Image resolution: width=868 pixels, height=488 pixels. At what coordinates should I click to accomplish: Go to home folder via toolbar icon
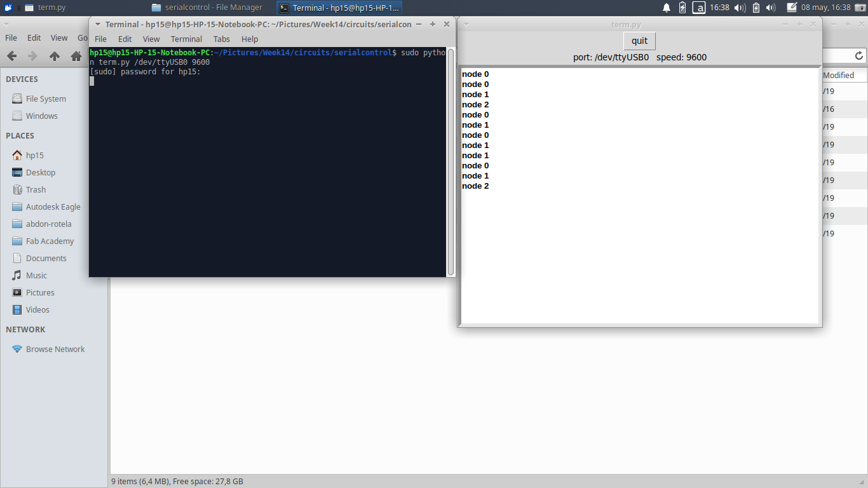pos(76,56)
